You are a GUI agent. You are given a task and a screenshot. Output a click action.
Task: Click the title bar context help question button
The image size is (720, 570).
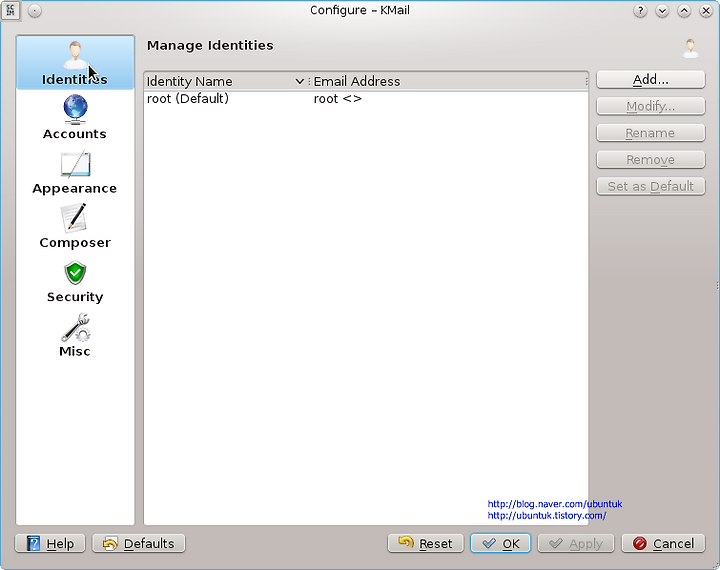(640, 11)
